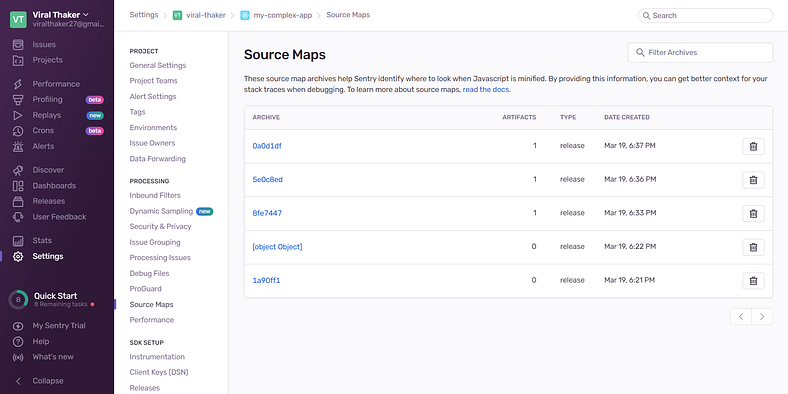
Task: Open Dynamic Sampling settings
Action: [161, 211]
